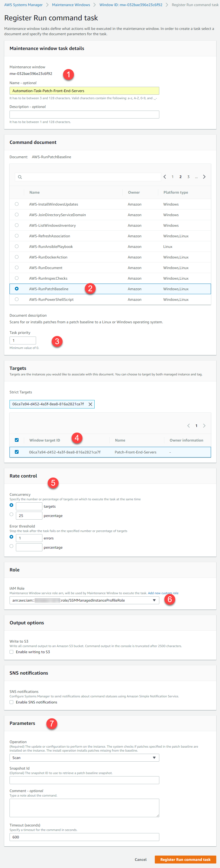Choose the error threshold percentage radio option

pos(11,546)
